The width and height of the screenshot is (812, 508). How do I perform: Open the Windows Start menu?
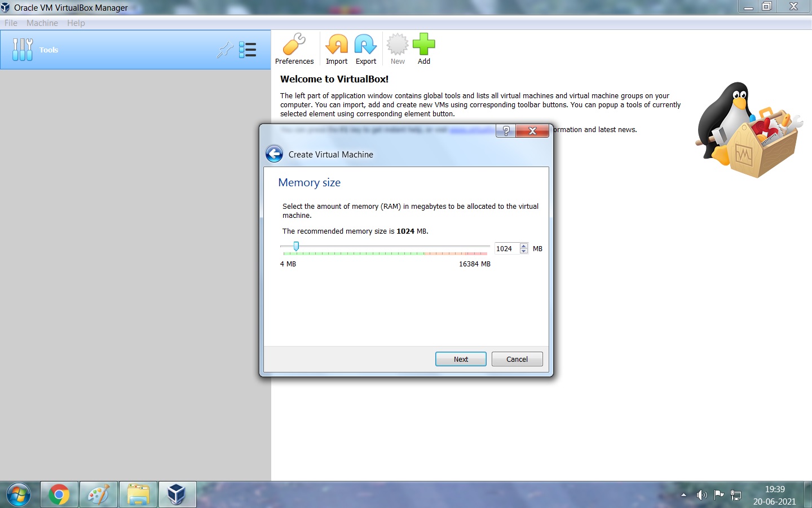(19, 495)
